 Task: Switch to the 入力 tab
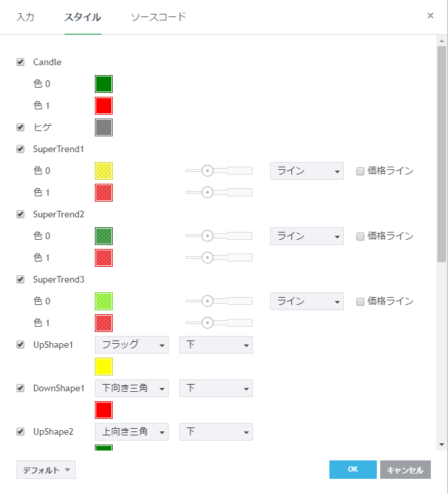[x=25, y=16]
